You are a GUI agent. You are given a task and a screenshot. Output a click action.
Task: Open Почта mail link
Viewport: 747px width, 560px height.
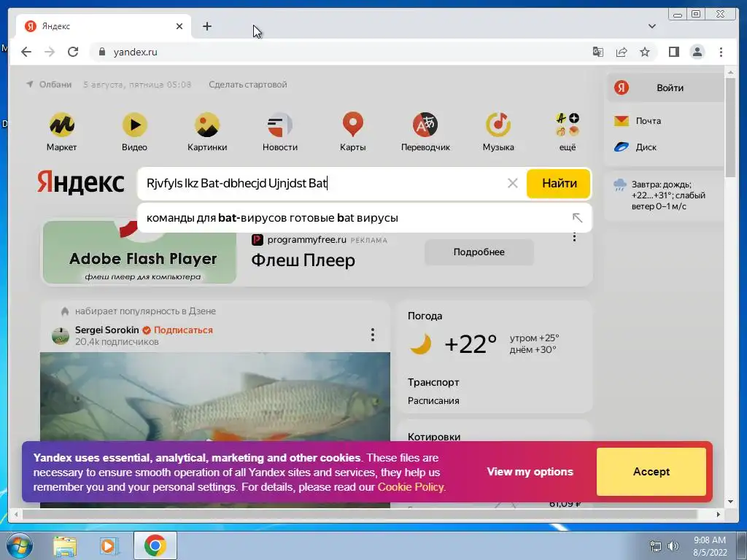point(648,121)
